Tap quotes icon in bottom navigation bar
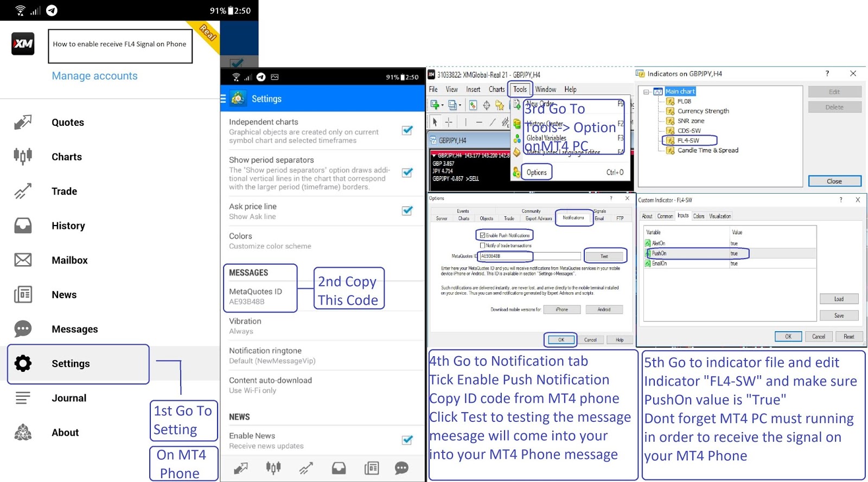868x482 pixels. coord(241,468)
